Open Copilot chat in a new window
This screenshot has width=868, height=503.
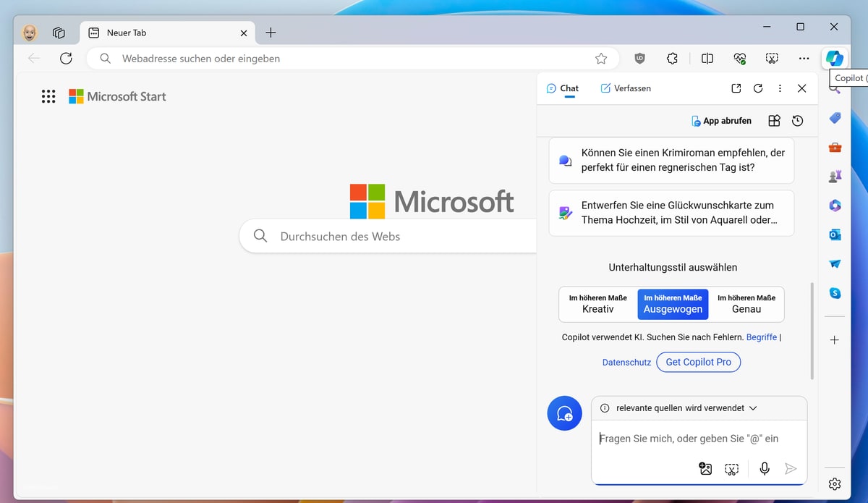coord(736,88)
